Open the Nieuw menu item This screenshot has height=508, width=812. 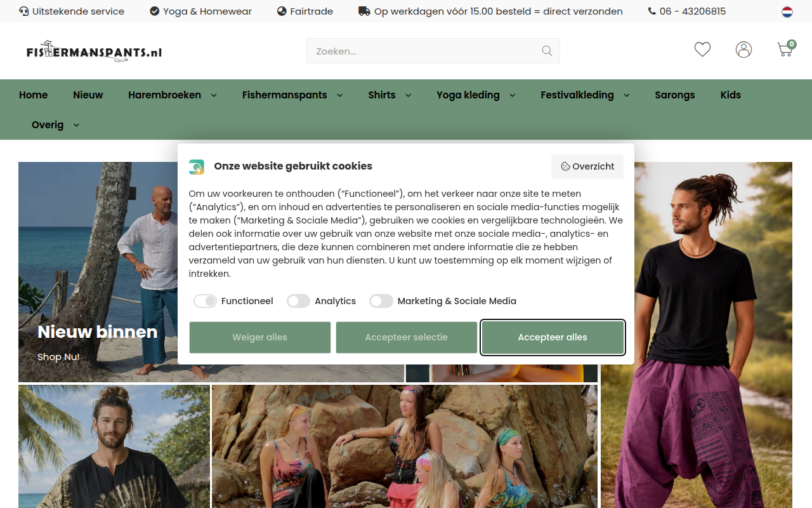tap(88, 95)
